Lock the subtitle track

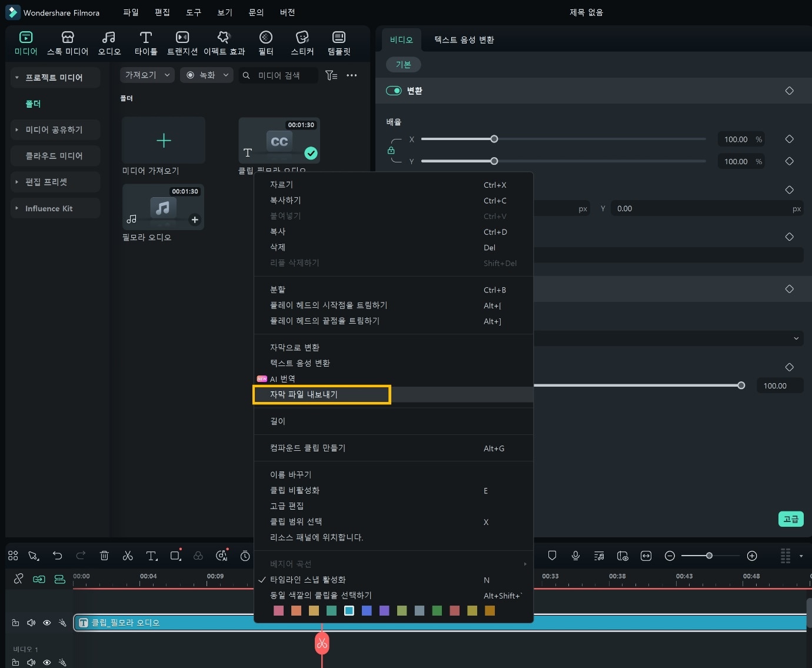tap(15, 623)
